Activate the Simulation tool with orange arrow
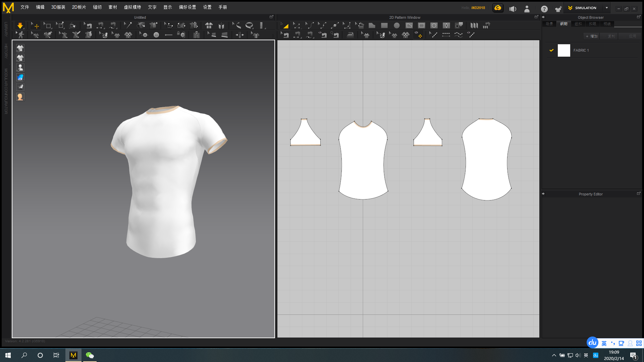Screen dimensions: 644x362 20,25
